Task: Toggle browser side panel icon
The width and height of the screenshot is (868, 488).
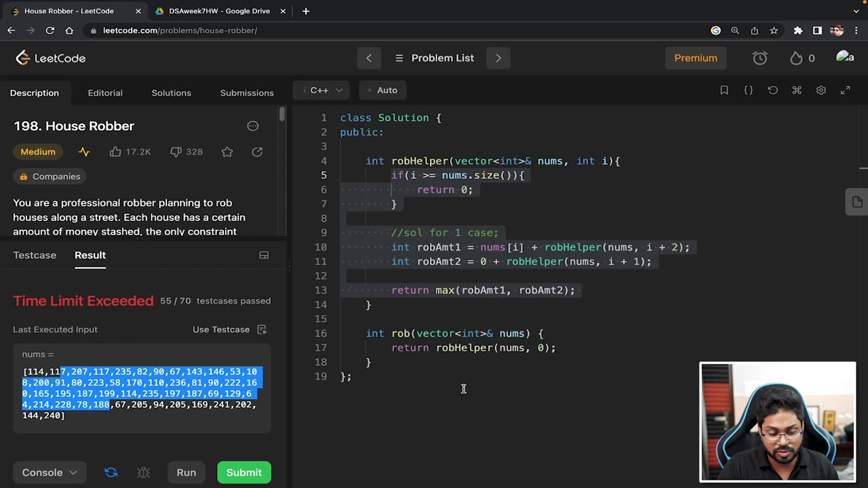Action: pyautogui.click(x=817, y=30)
